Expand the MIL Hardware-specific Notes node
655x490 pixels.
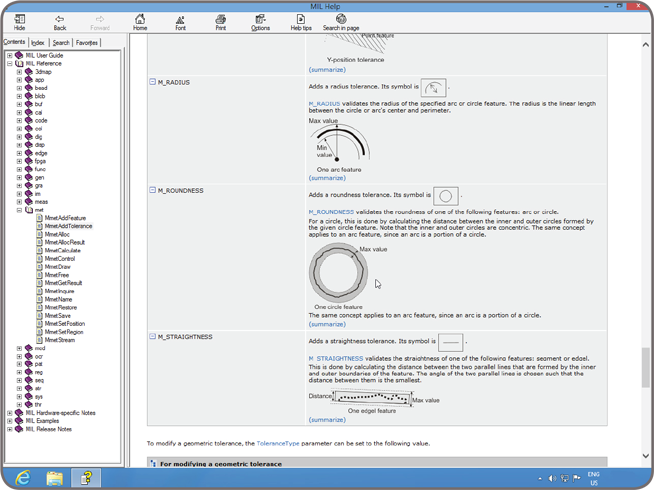[x=10, y=413]
